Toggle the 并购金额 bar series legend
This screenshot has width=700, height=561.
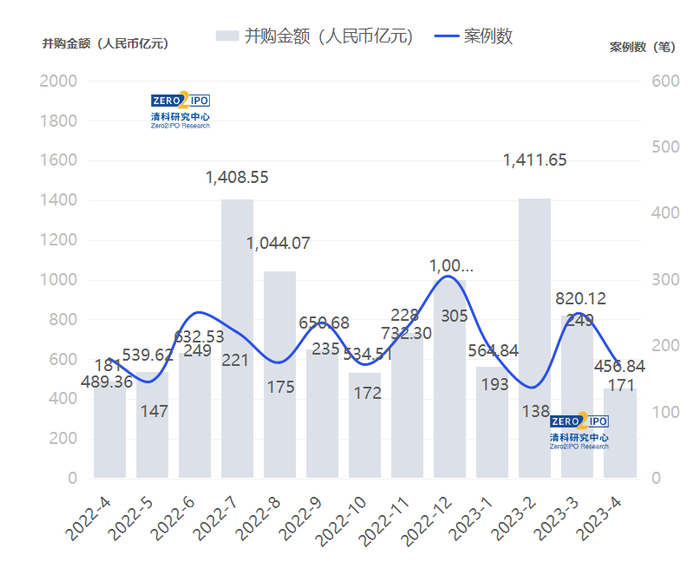tap(314, 36)
